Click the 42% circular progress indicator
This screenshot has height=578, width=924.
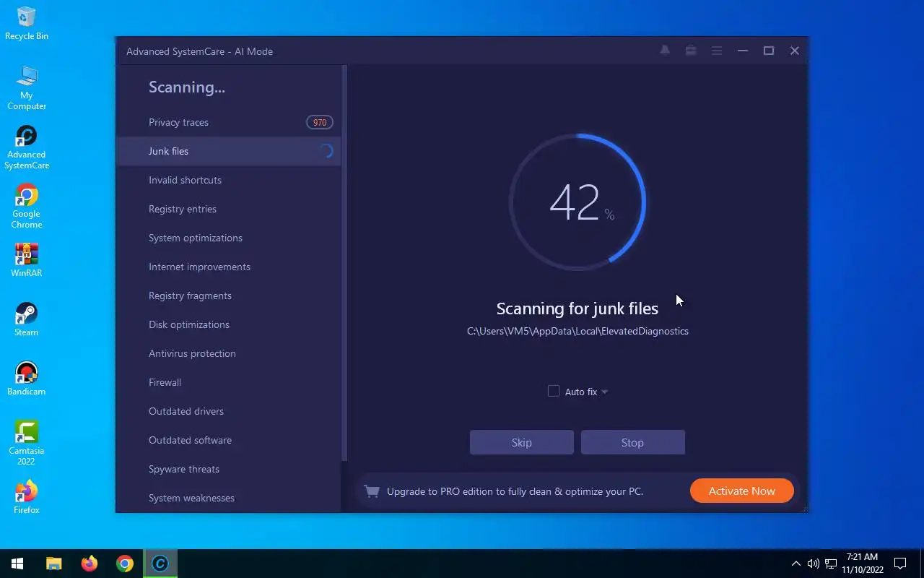tap(577, 202)
